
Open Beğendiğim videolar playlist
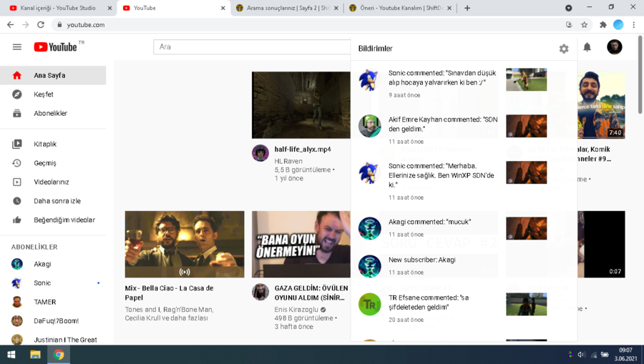tap(64, 220)
